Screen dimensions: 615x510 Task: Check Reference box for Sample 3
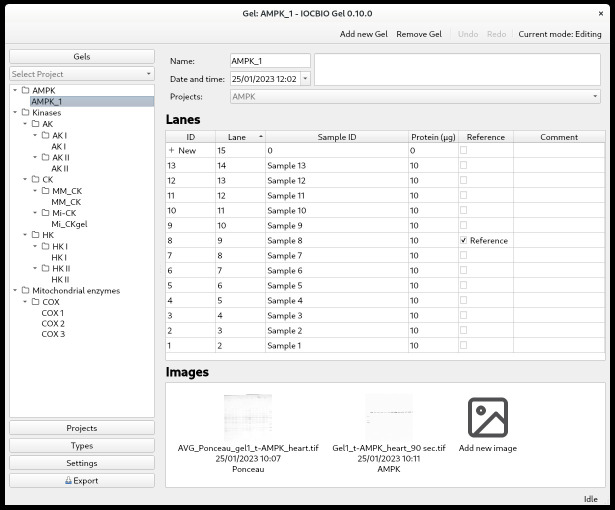point(464,315)
